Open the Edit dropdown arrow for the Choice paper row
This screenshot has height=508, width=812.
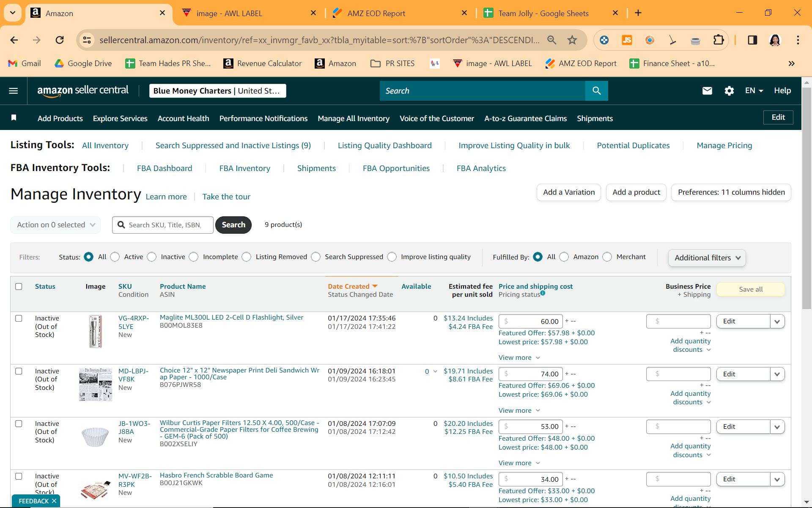pos(777,374)
